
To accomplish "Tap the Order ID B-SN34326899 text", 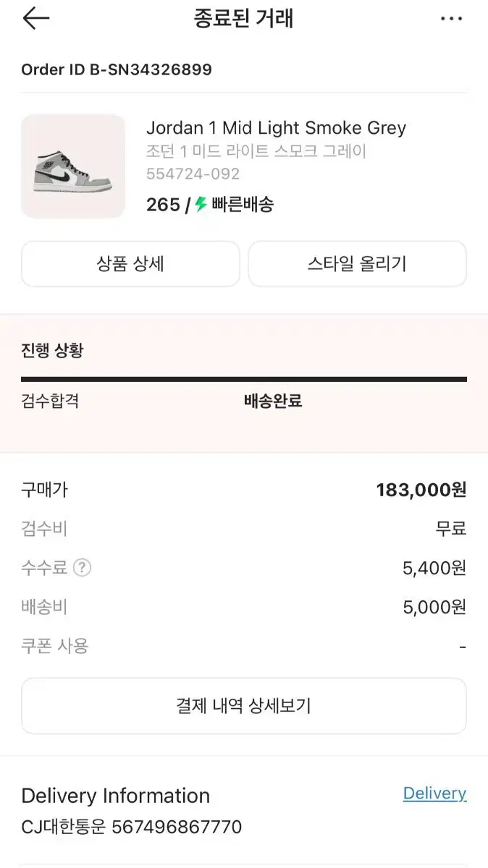I will [x=117, y=69].
